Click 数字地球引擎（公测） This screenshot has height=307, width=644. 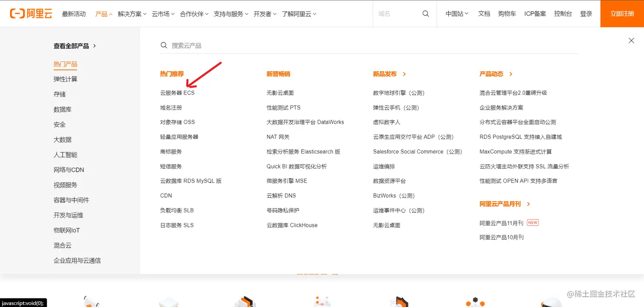click(x=399, y=93)
